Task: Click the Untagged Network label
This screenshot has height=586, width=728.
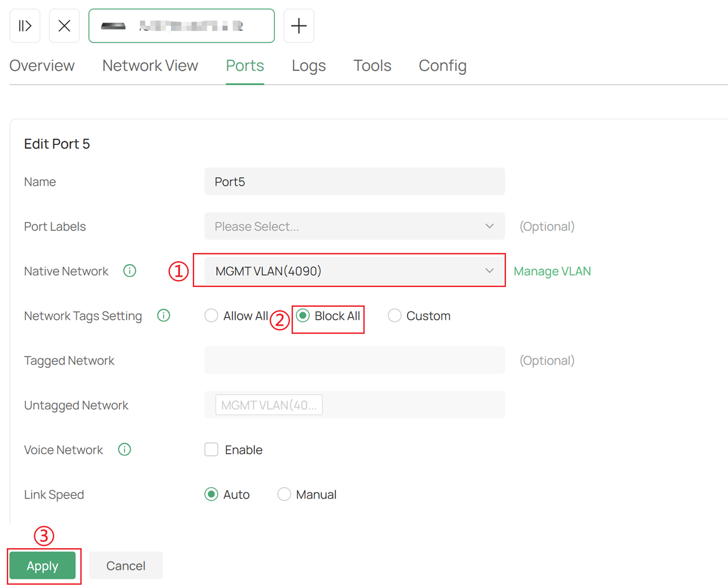Action: click(x=76, y=405)
